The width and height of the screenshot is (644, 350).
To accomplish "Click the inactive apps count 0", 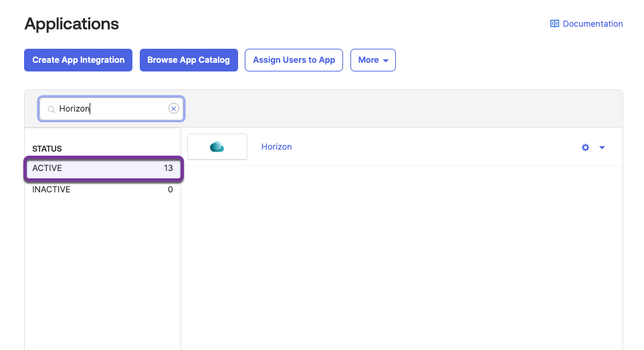I will click(x=170, y=190).
